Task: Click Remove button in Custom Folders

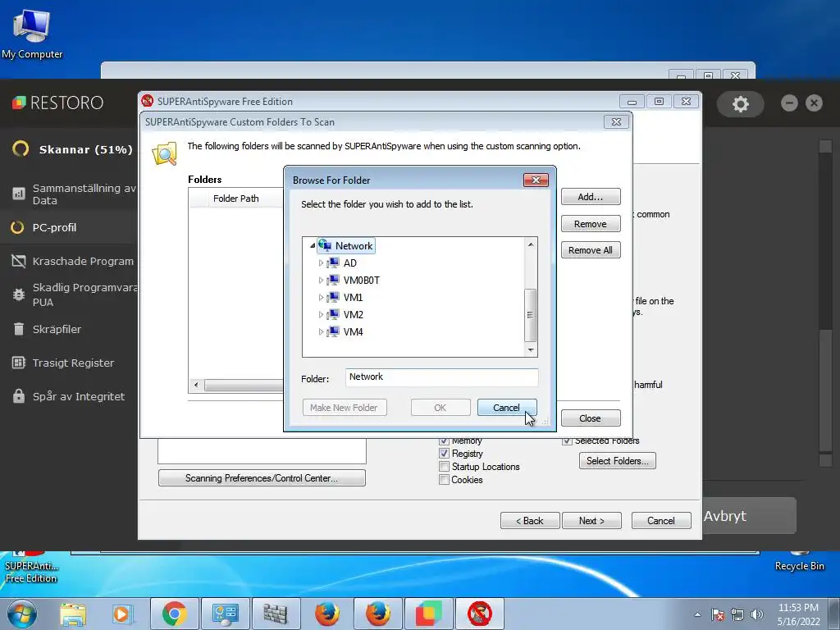Action: [591, 224]
